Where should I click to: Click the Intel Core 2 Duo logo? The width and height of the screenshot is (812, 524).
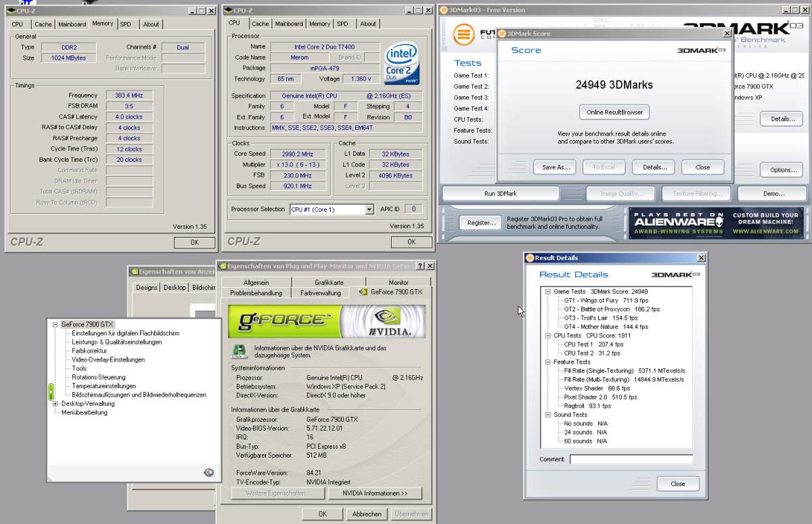coord(403,64)
